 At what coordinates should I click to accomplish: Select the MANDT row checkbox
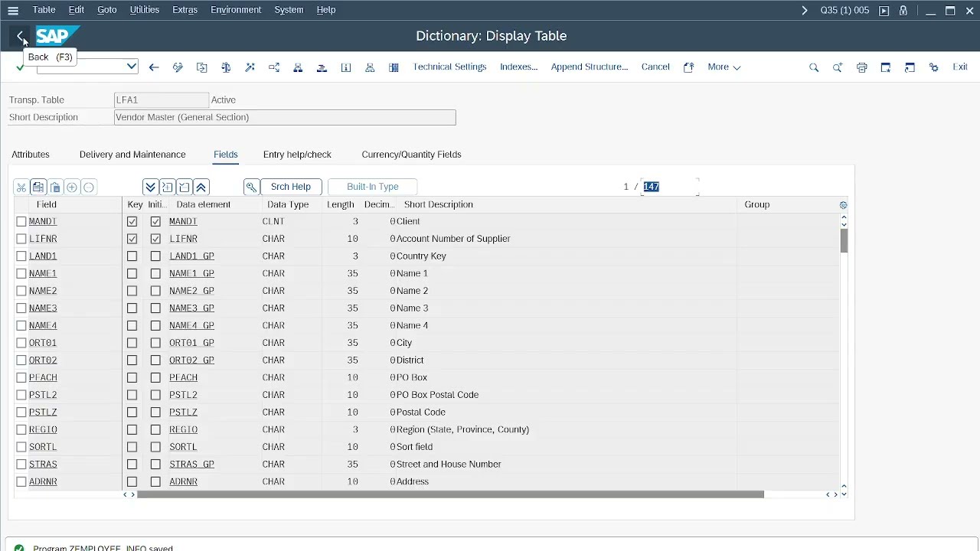pos(21,221)
